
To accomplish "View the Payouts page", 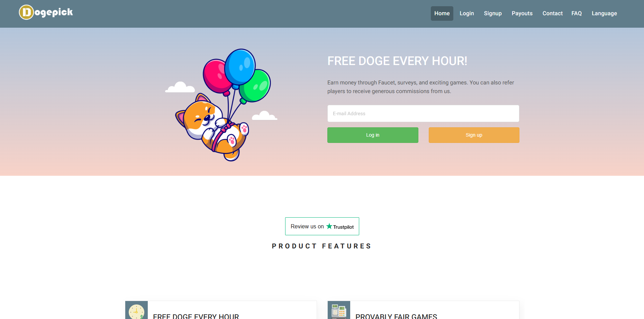I will [x=522, y=13].
